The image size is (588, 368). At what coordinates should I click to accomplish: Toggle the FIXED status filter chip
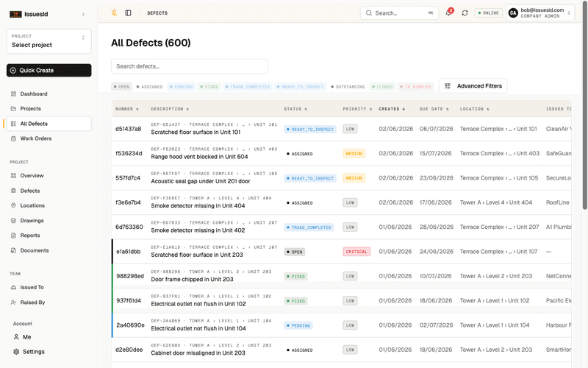(209, 87)
